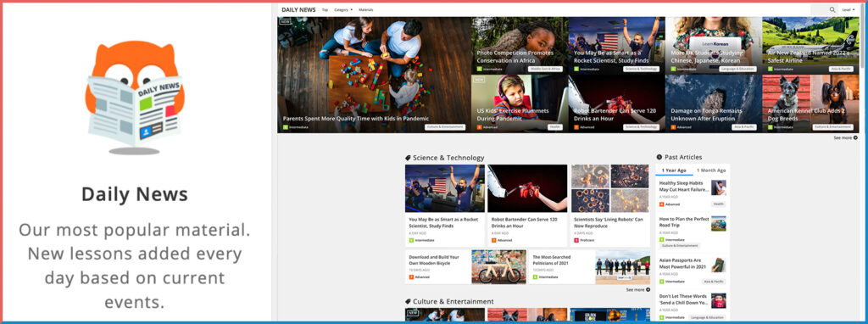Open Parents Spent More Quality Time featured story

(x=374, y=75)
